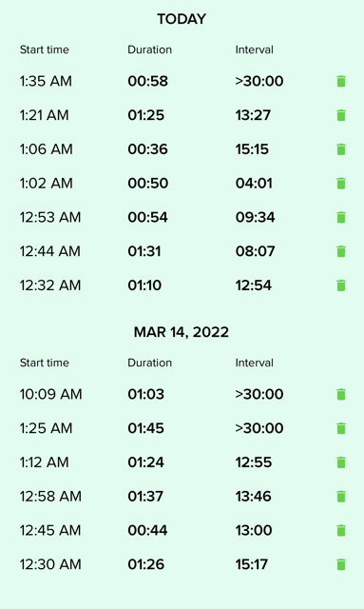The image size is (364, 609).
Task: Remove the 12:45 AM Mar 14 entry
Action: [341, 530]
